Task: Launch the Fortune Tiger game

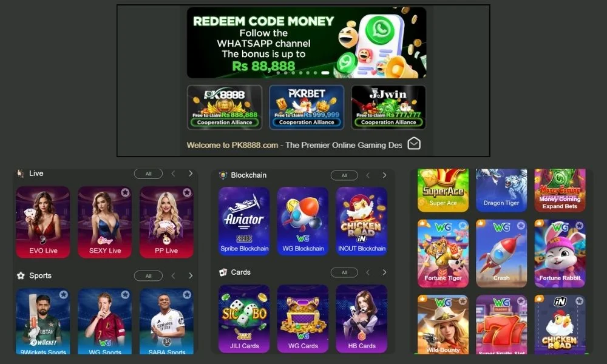Action: point(443,254)
